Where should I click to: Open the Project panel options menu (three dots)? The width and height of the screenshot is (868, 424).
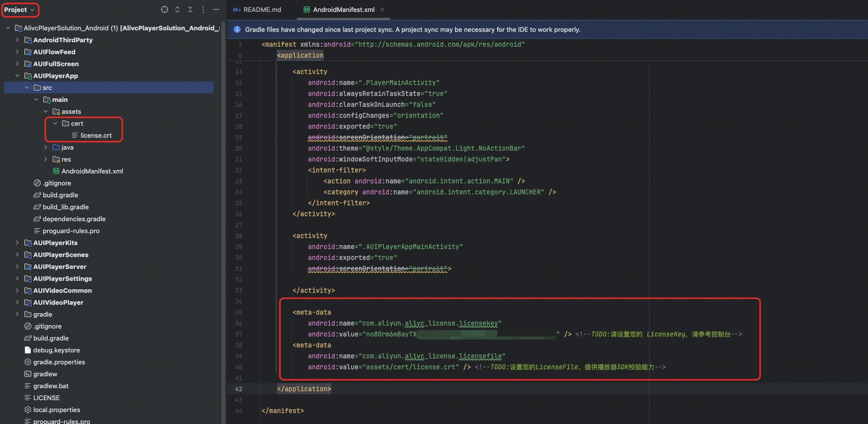(x=203, y=9)
